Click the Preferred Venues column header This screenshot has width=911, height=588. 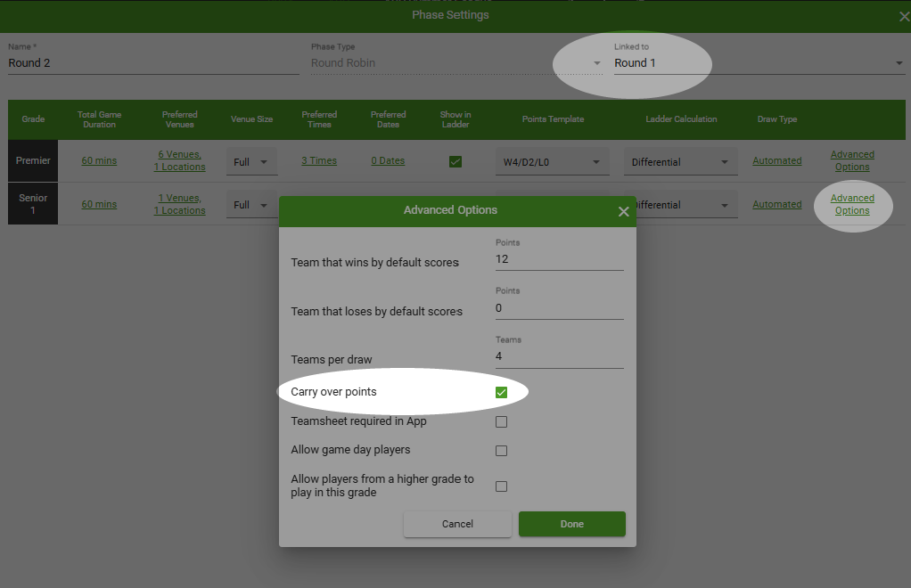(179, 119)
